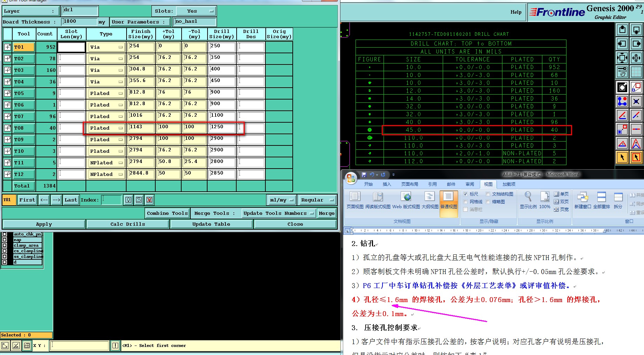Open the Slots Yes dropdown
The width and height of the screenshot is (644, 355).
point(196,11)
